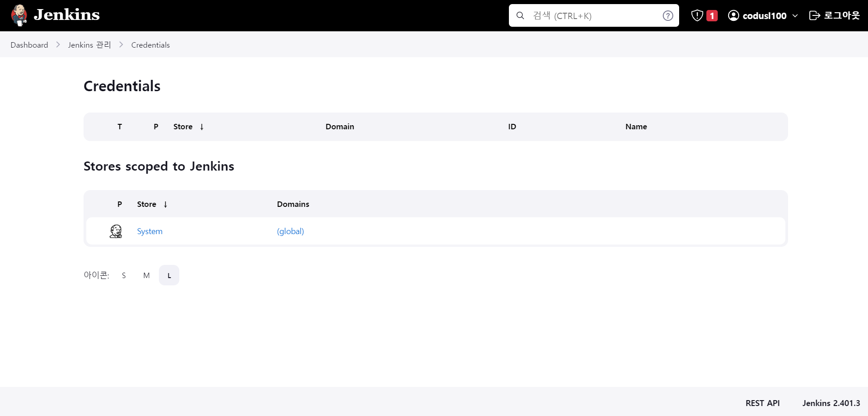Click the Credentials breadcrumb
Image resolution: width=868 pixels, height=416 pixels.
[150, 45]
